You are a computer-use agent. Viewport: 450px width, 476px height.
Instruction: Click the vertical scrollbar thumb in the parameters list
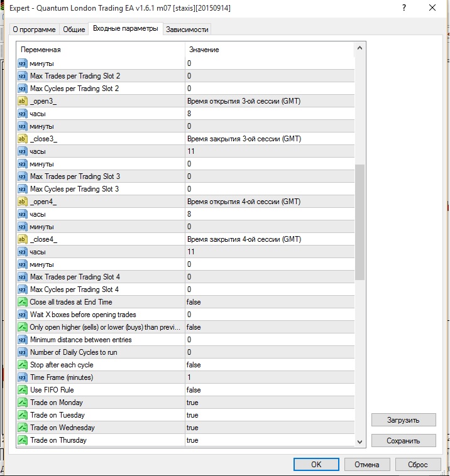click(x=359, y=222)
